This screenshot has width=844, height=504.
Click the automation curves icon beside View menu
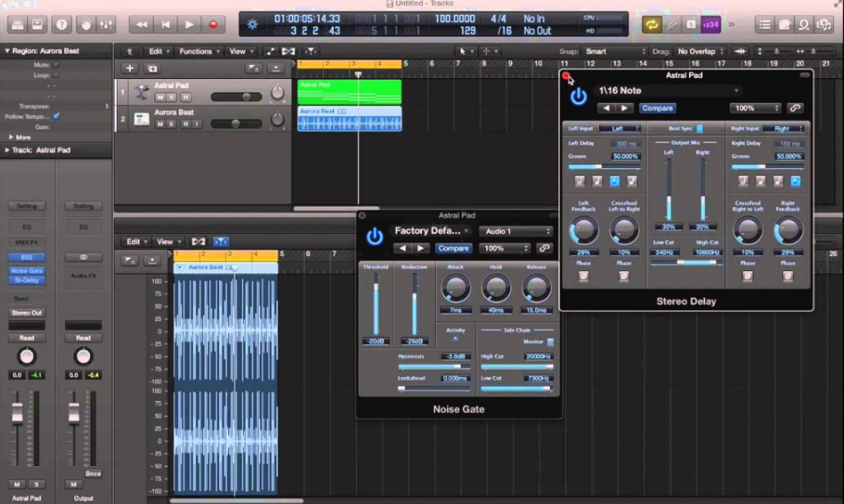(270, 51)
